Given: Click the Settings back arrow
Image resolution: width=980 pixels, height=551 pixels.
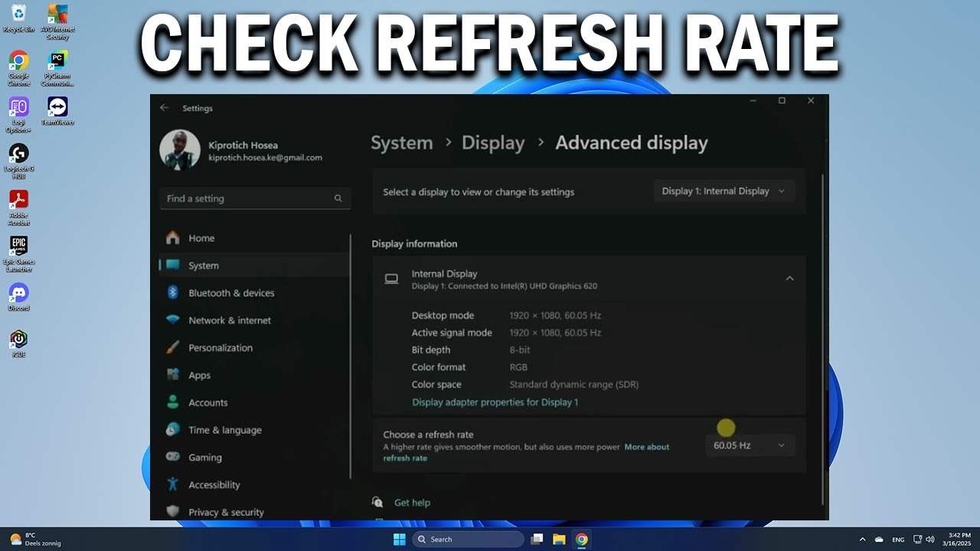Looking at the screenshot, I should coord(164,108).
